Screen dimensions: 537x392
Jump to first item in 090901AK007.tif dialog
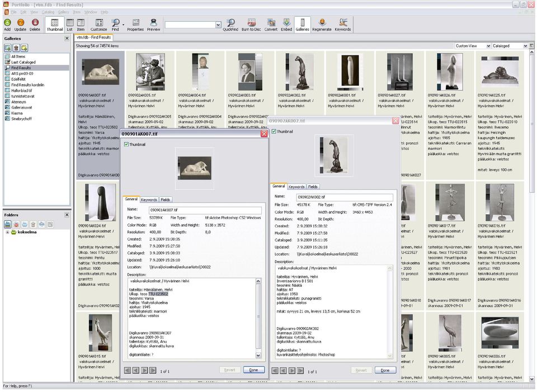128,370
